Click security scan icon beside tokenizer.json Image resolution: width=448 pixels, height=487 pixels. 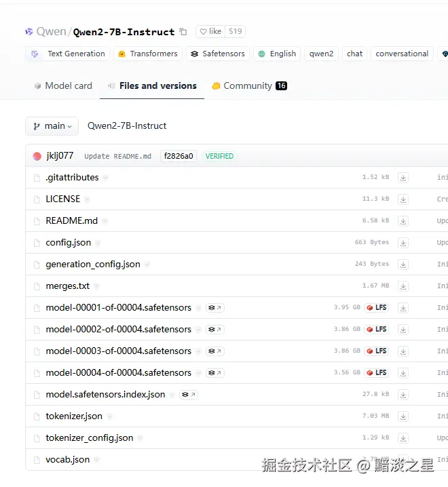pos(109,417)
